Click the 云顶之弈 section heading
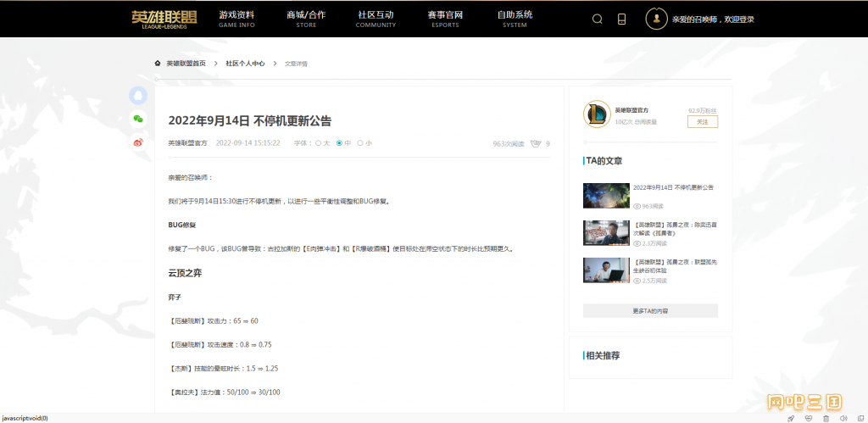868x423 pixels. (185, 273)
